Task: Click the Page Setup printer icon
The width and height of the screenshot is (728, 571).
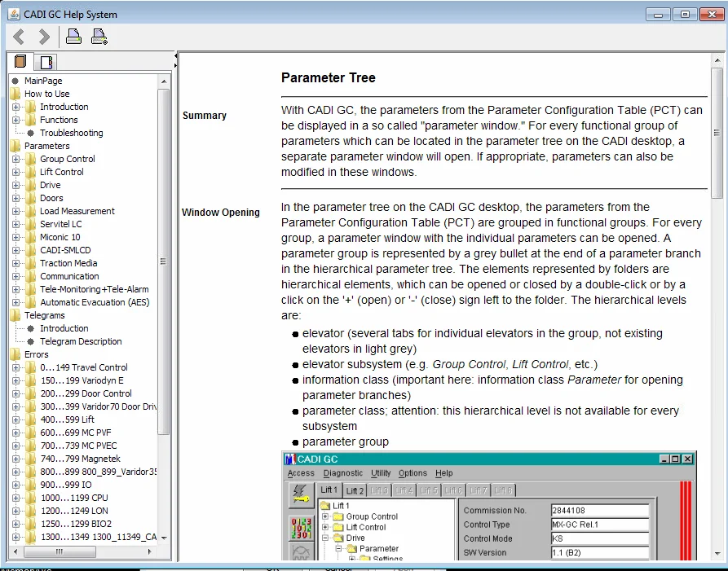Action: point(99,37)
